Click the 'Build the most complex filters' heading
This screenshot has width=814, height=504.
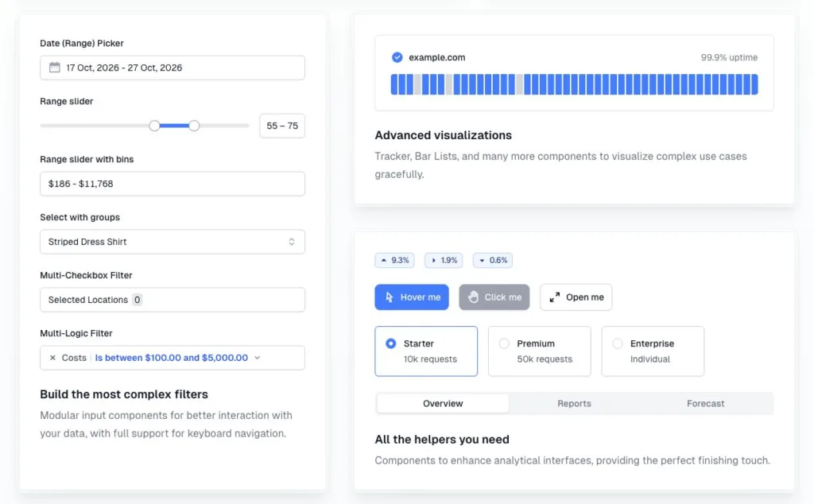[x=124, y=394]
